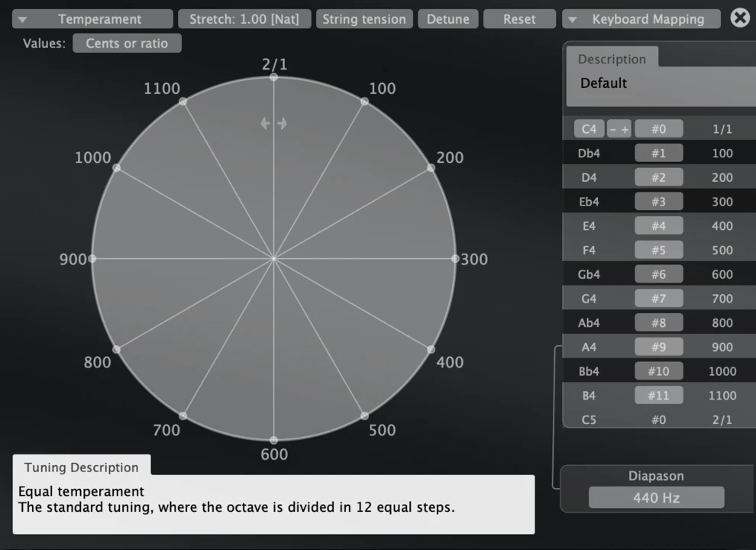Screen dimensions: 756x550
Task: Click the Stretch: 1.00 [Nat] button
Action: 244,19
